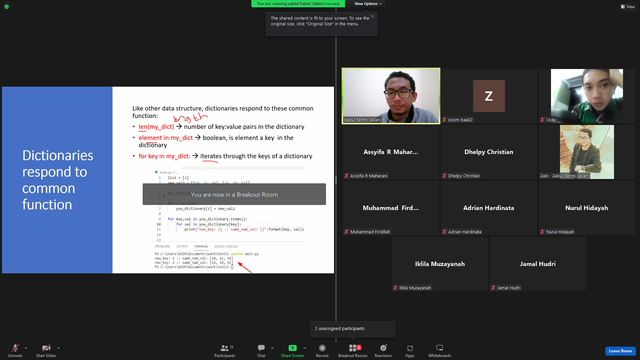Open View Options dropdown
The width and height of the screenshot is (640, 360).
[x=368, y=4]
